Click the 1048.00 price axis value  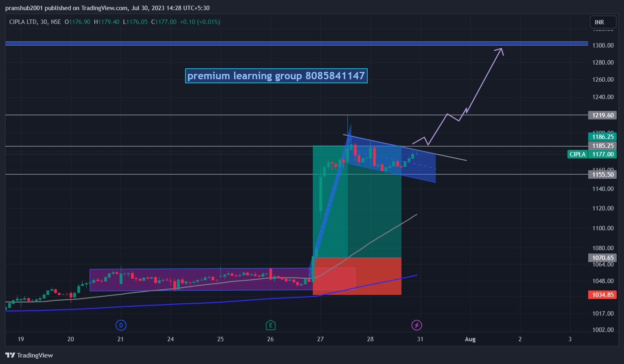point(603,281)
